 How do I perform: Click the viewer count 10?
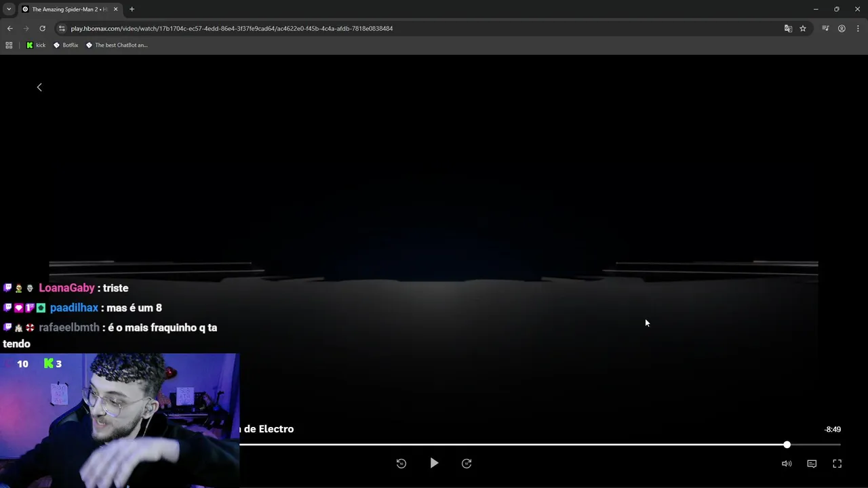point(22,364)
